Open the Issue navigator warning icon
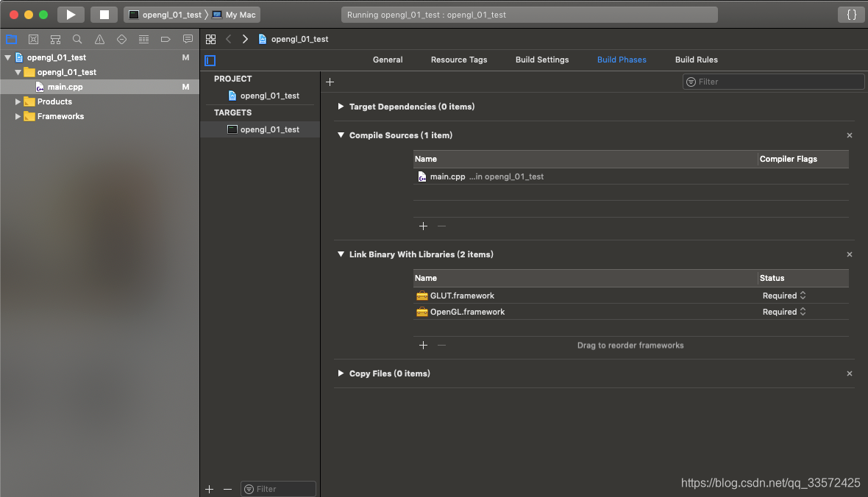The height and width of the screenshot is (497, 868). point(99,39)
